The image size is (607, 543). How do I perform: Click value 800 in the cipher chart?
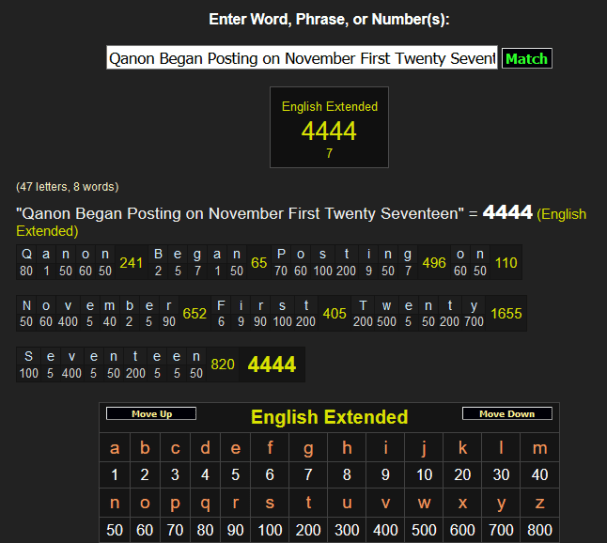540,530
